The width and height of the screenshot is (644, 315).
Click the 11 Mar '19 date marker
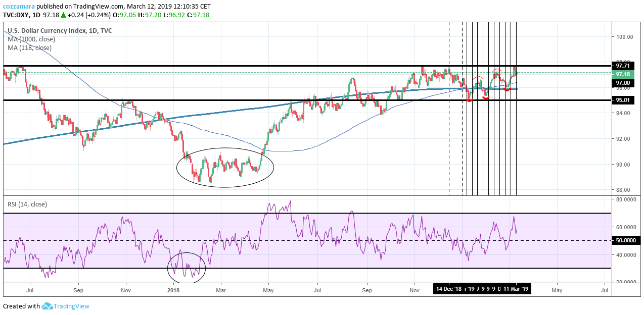pos(516,289)
